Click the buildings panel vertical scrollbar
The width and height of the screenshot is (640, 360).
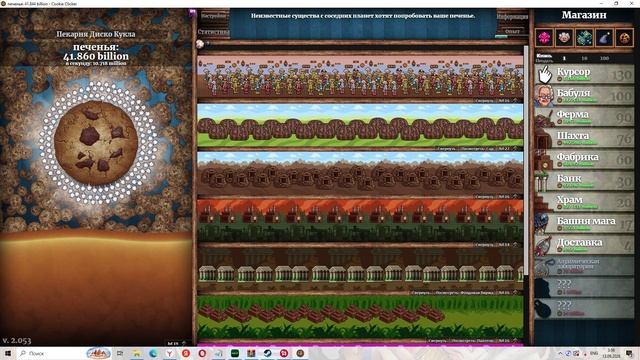point(526,160)
